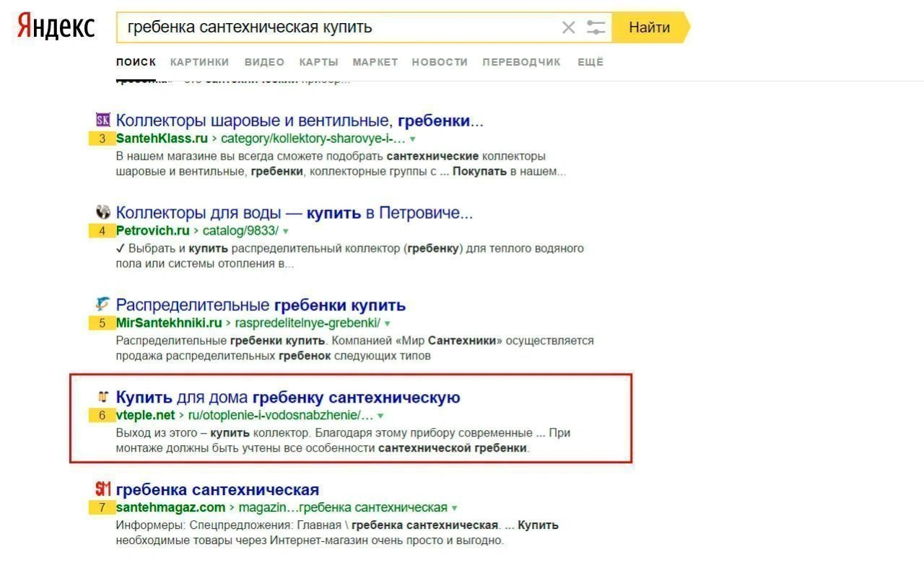Click the santehmagaz favicon icon
The height and width of the screenshot is (573, 924).
point(103,489)
